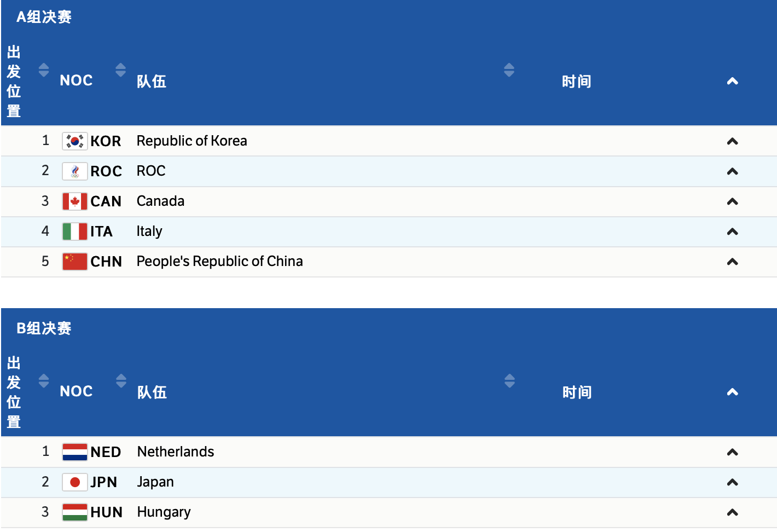Expand the Republic of Korea row chevron
Screen dimensions: 777x532
click(x=732, y=141)
